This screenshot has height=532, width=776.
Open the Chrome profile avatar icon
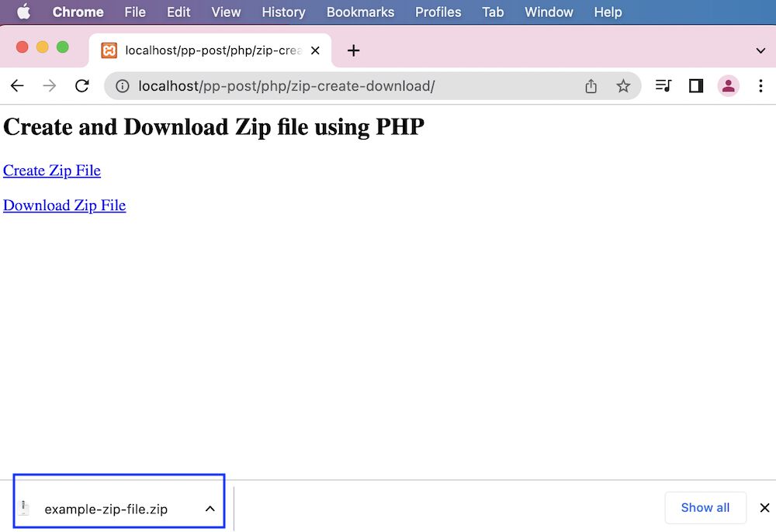[729, 86]
